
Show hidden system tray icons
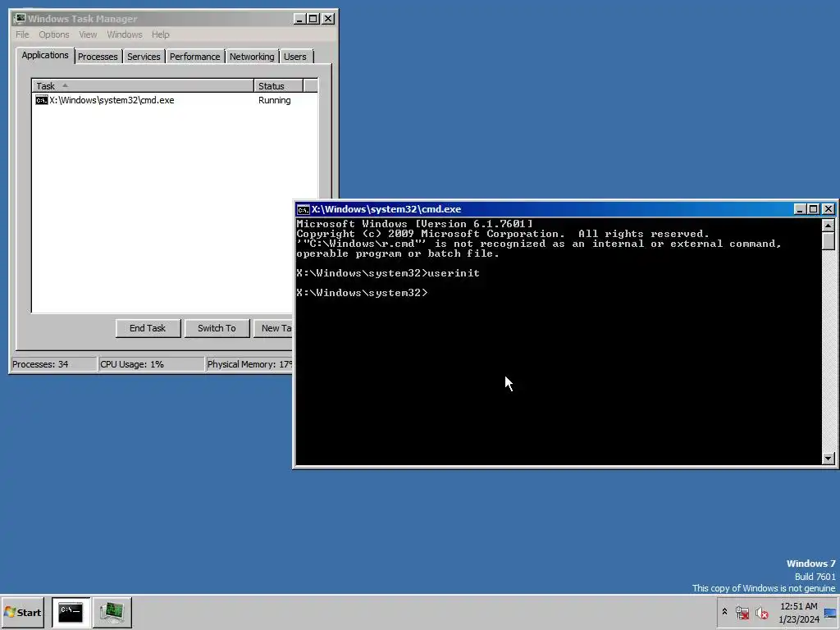[x=725, y=612]
